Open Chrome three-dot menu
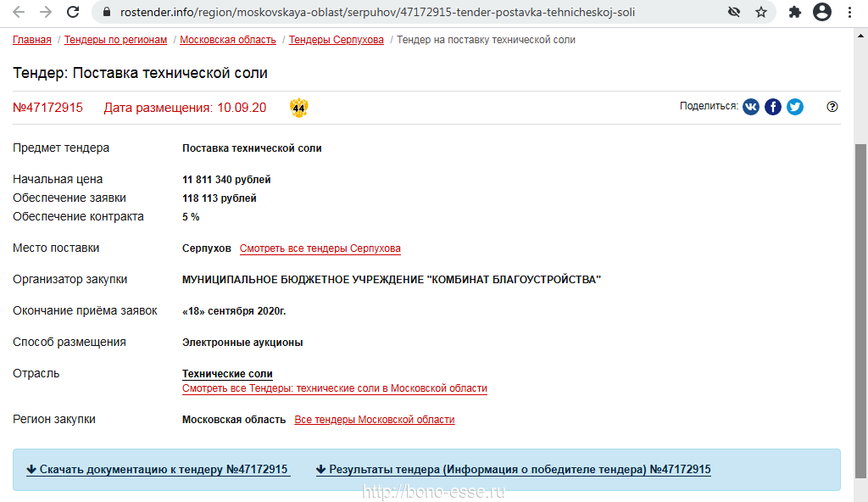This screenshot has width=868, height=502. [849, 12]
